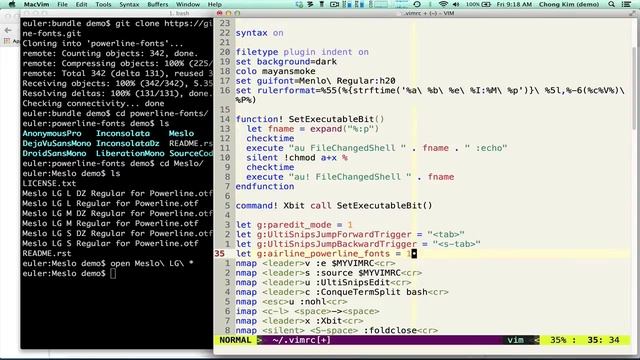The width and height of the screenshot is (640, 360).
Task: Open the File menu
Action: (x=62, y=4)
